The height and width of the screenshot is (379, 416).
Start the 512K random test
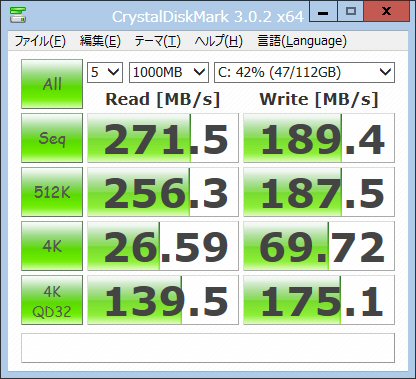[x=52, y=192]
